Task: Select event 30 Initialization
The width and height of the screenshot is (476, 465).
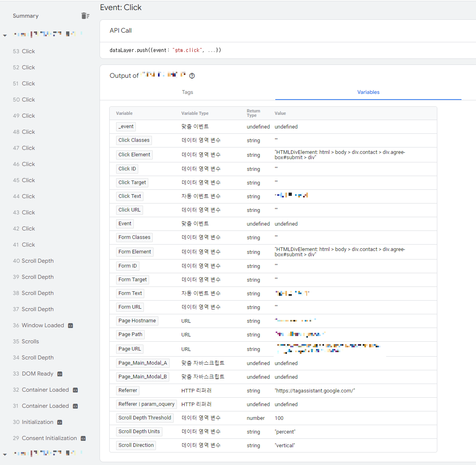Action: [33, 422]
